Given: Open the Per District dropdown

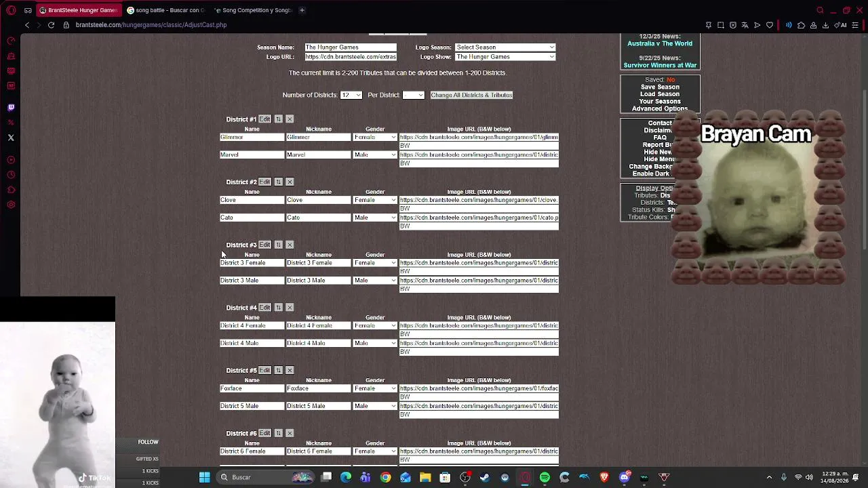Looking at the screenshot, I should tap(413, 95).
